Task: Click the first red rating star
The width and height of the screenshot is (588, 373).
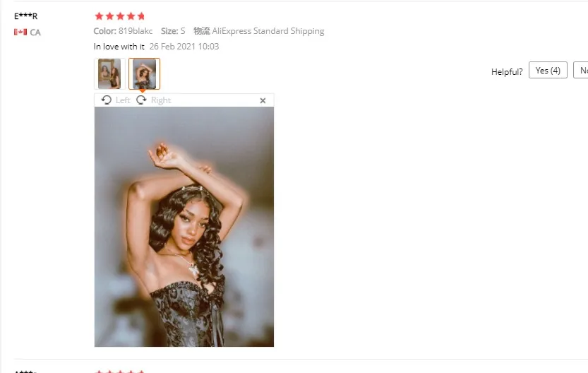Action: coord(99,16)
